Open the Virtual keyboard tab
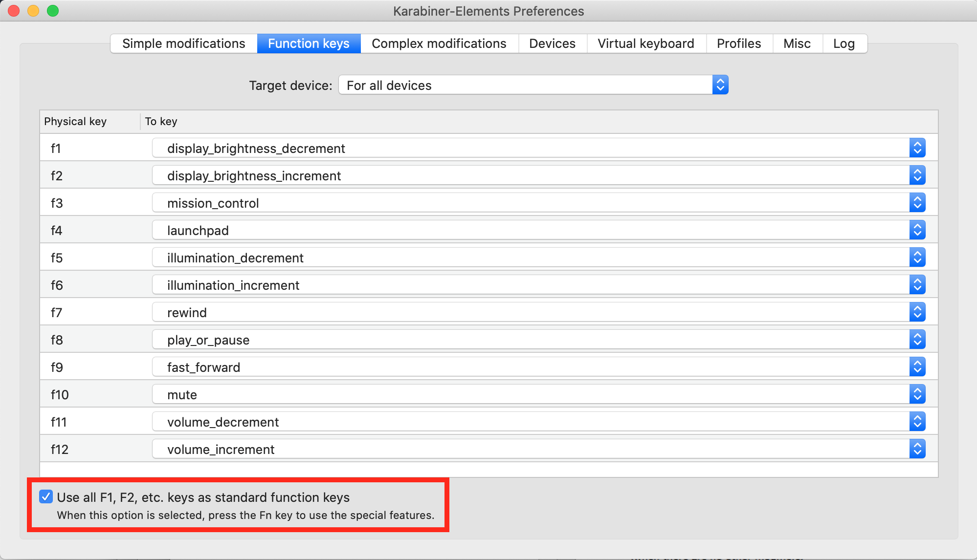This screenshot has width=977, height=560. [646, 43]
